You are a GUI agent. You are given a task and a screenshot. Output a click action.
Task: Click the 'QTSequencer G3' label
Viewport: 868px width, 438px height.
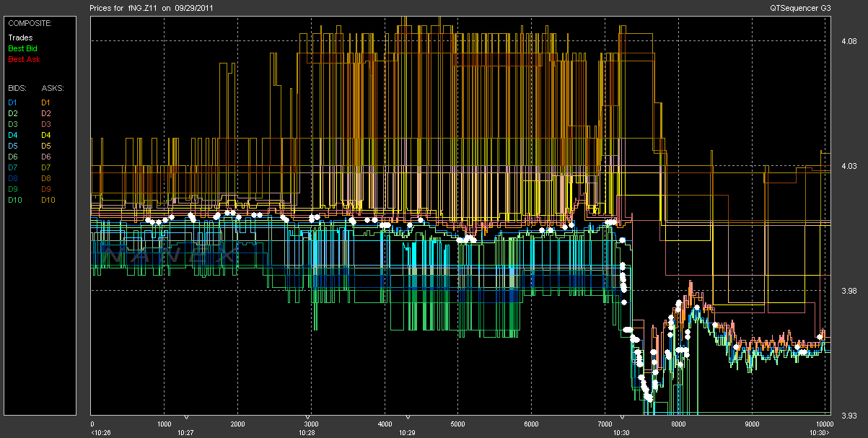tap(801, 7)
